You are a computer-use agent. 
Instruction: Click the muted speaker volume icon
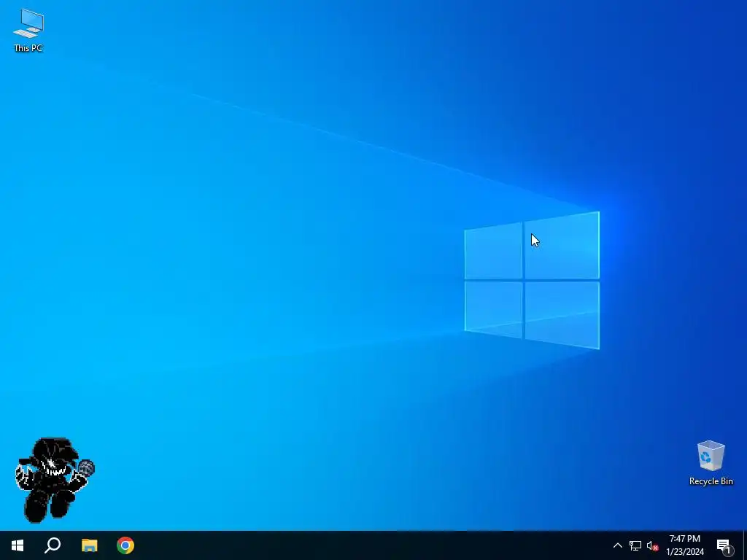(x=652, y=545)
